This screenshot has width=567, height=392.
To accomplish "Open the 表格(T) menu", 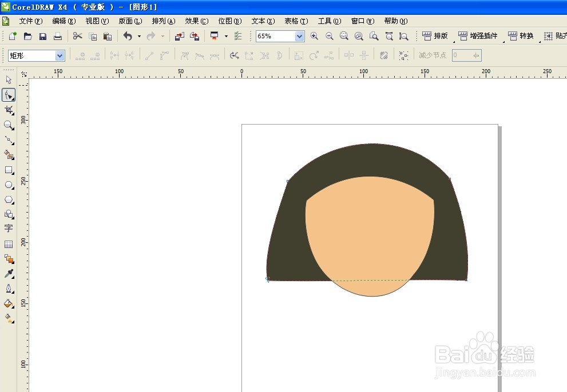I will pyautogui.click(x=296, y=21).
